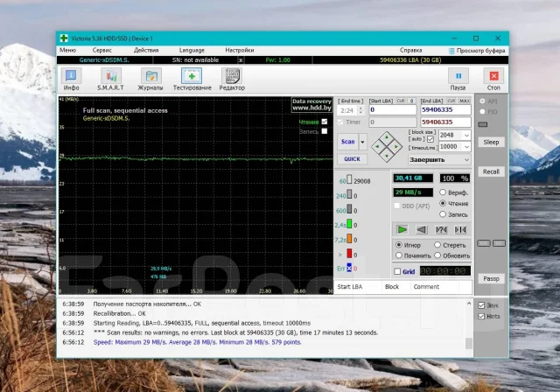Click the Err blue X block marker
The height and width of the screenshot is (392, 560).
pyautogui.click(x=349, y=268)
